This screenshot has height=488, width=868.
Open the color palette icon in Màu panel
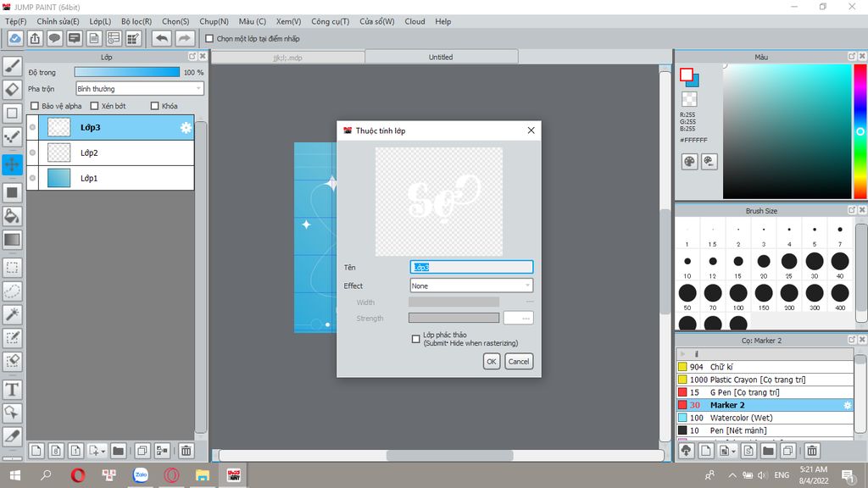coord(689,162)
